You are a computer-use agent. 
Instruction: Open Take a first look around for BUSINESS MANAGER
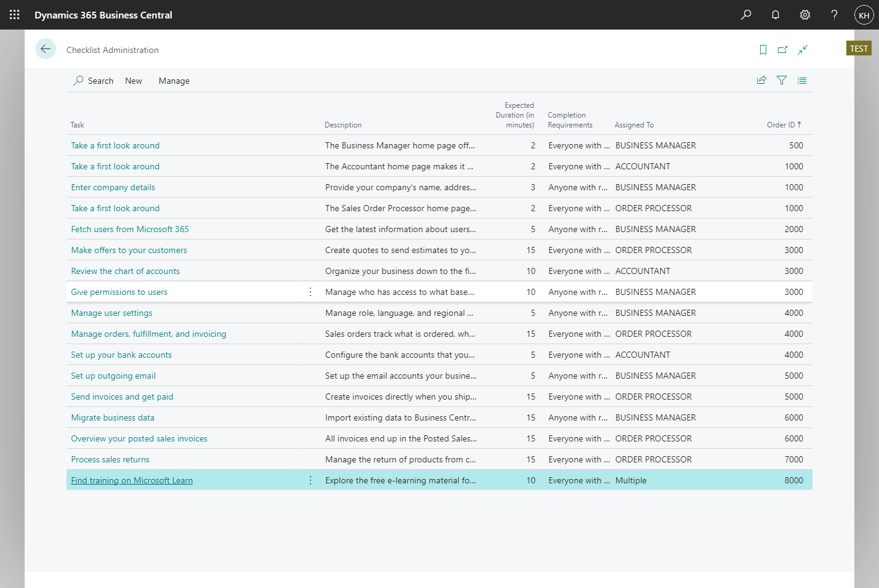coord(115,145)
